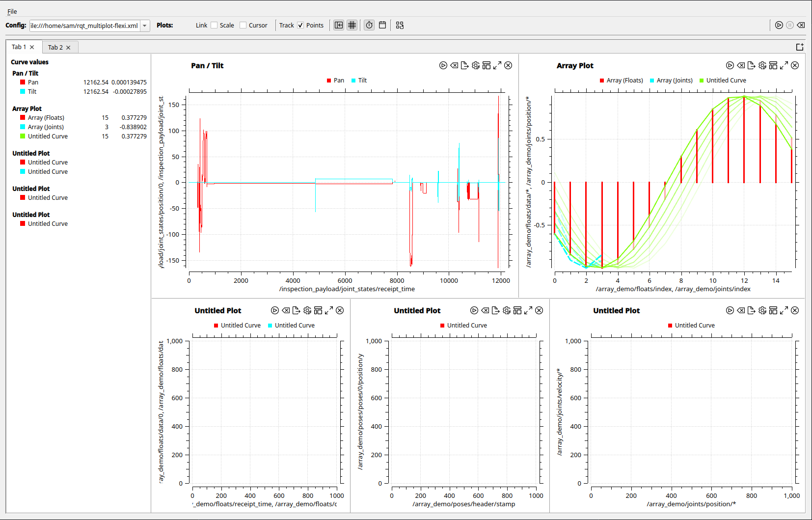Viewport: 812px width, 520px height.
Task: Clear the Array Plot data
Action: (741, 65)
